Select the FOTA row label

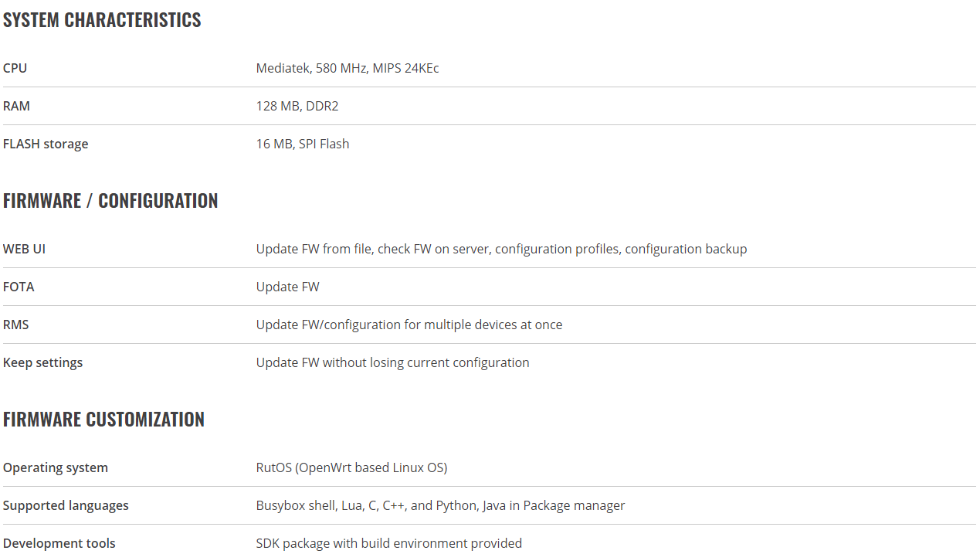[19, 287]
